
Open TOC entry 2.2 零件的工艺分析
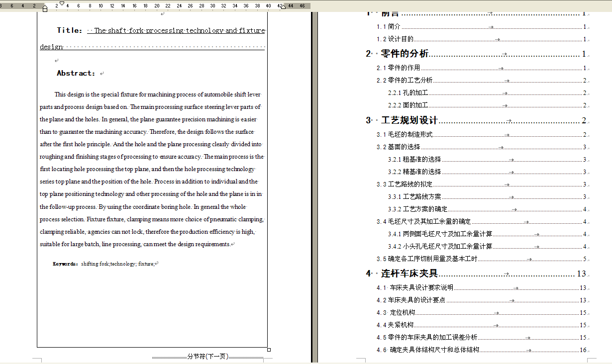482,80
